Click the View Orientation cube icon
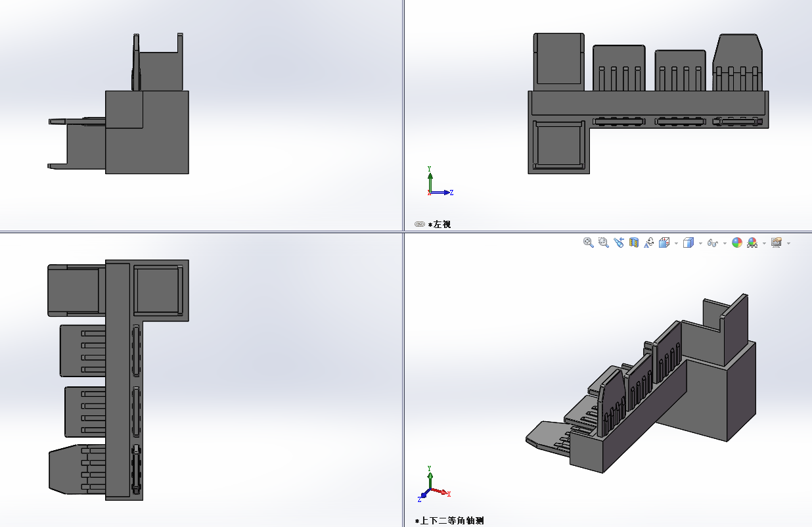Viewport: 812px width, 527px height. pyautogui.click(x=664, y=242)
